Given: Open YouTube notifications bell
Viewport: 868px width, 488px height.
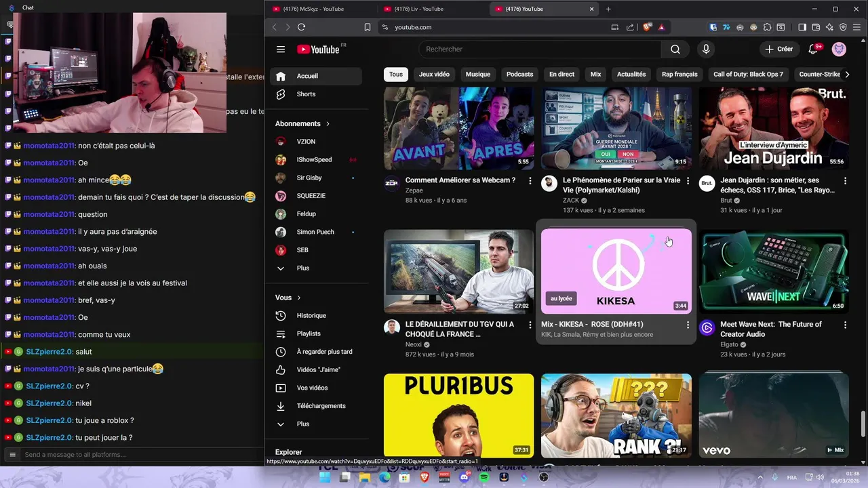Looking at the screenshot, I should coord(813,49).
